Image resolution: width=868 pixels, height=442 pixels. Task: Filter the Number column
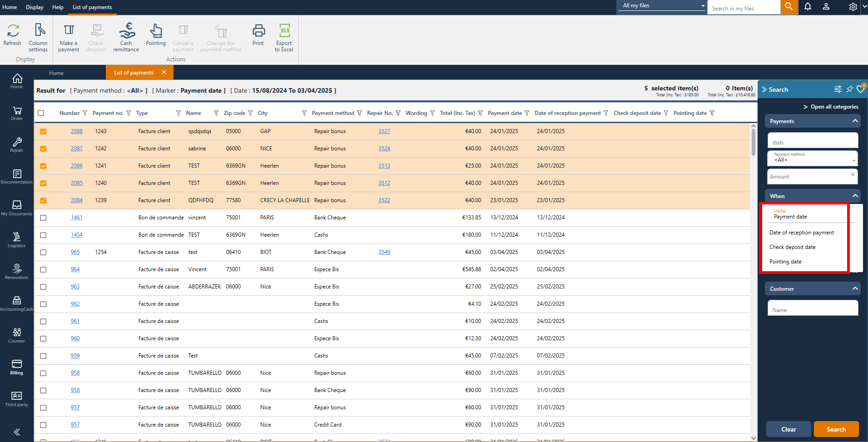tap(85, 113)
